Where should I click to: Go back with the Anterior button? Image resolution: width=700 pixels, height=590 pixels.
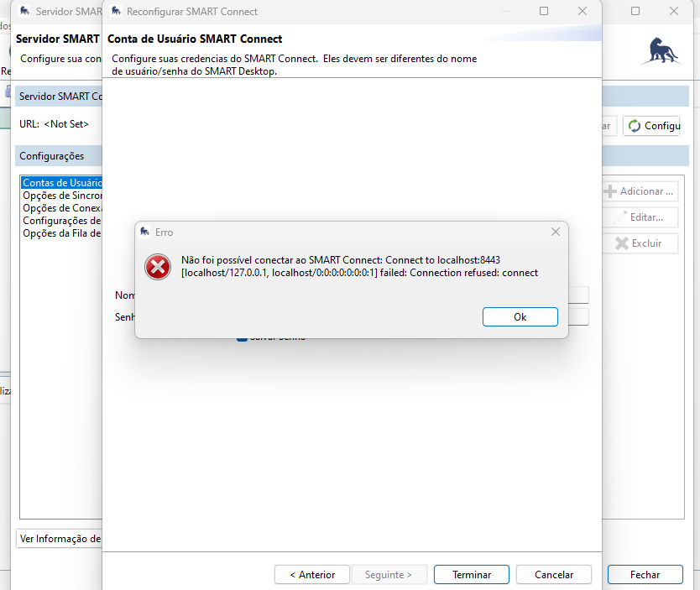point(311,575)
